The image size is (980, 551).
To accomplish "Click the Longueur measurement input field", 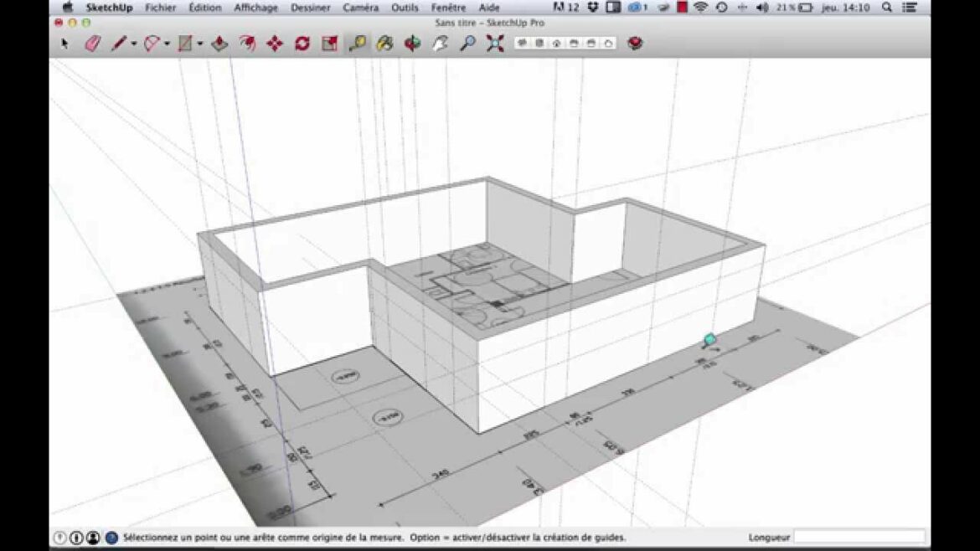I will pyautogui.click(x=858, y=536).
